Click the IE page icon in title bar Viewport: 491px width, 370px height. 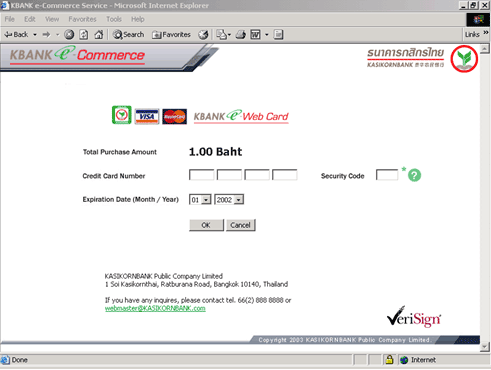coord(5,5)
